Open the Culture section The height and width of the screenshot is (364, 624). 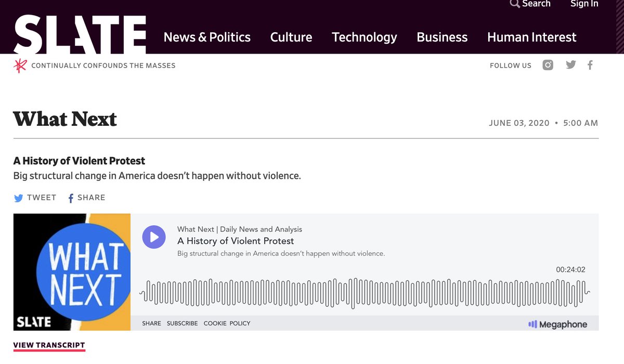[x=291, y=37]
